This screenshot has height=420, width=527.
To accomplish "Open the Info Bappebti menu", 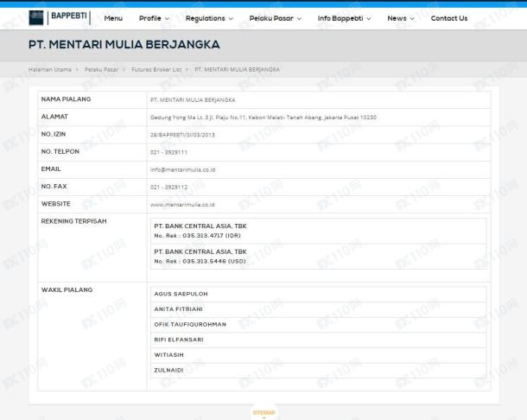I will [x=340, y=18].
